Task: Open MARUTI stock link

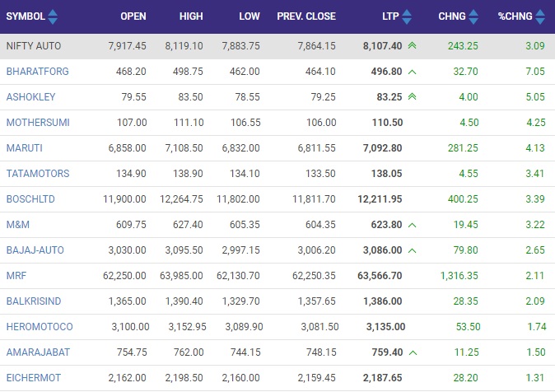Action: (x=25, y=148)
